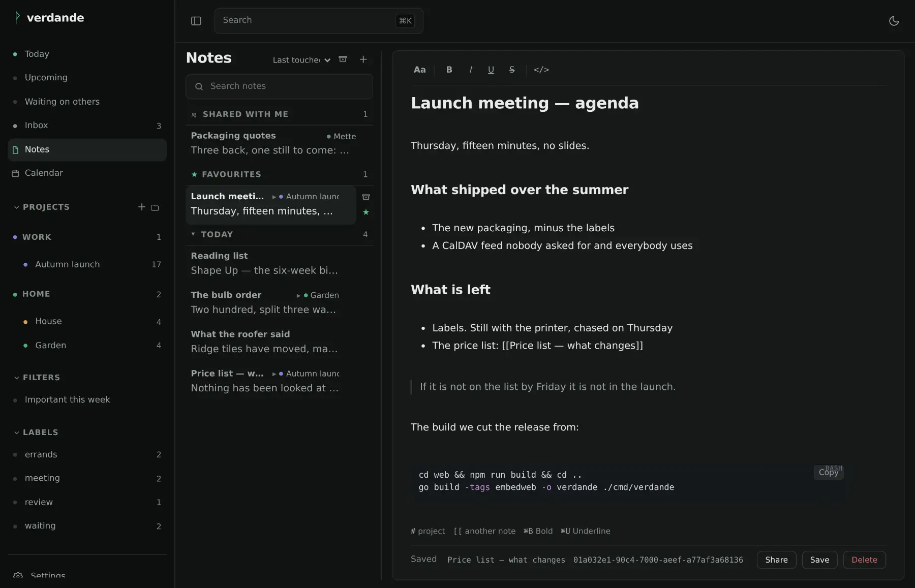Select the Launch meeting note in Favourites

coord(271,204)
